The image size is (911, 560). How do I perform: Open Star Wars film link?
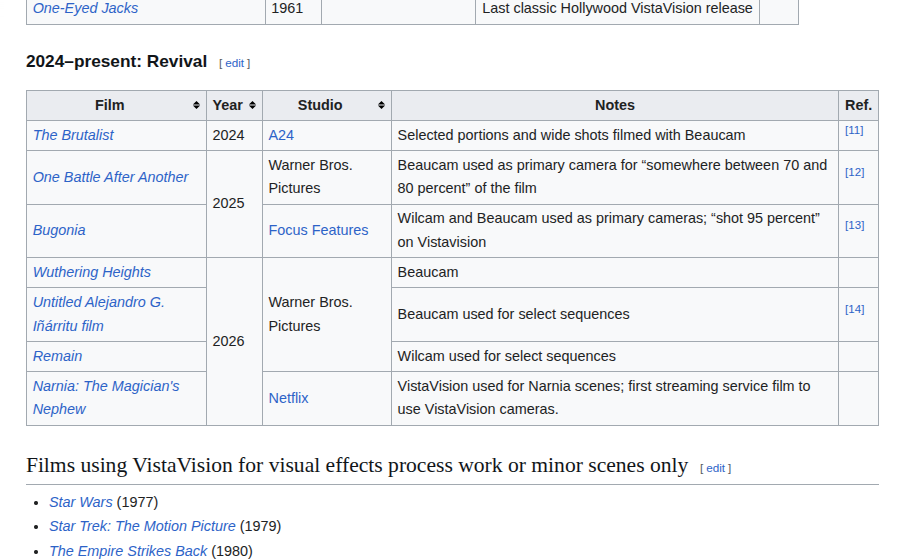[81, 502]
